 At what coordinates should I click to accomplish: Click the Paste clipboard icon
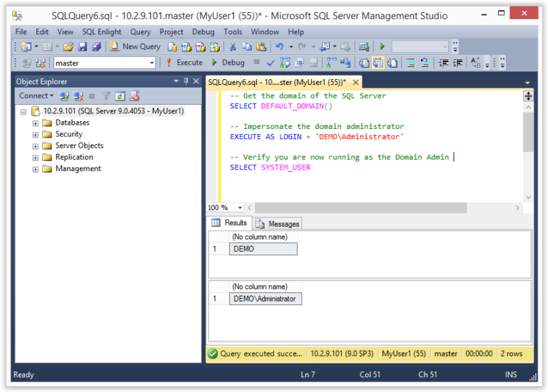click(x=261, y=47)
